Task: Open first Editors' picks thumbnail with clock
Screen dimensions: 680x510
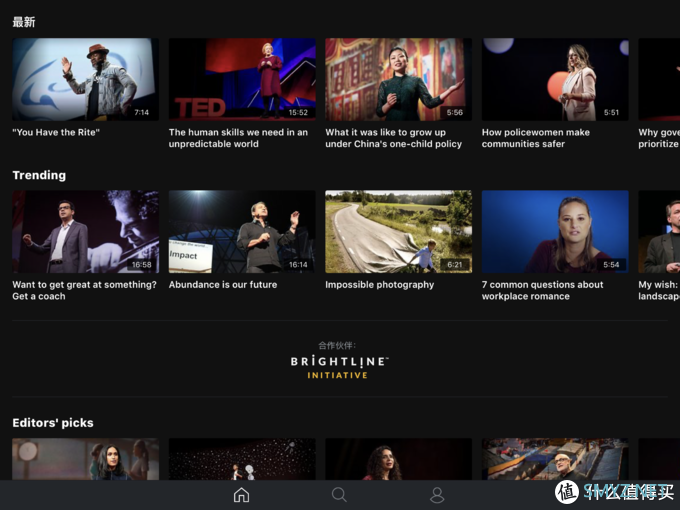Action: 85,459
